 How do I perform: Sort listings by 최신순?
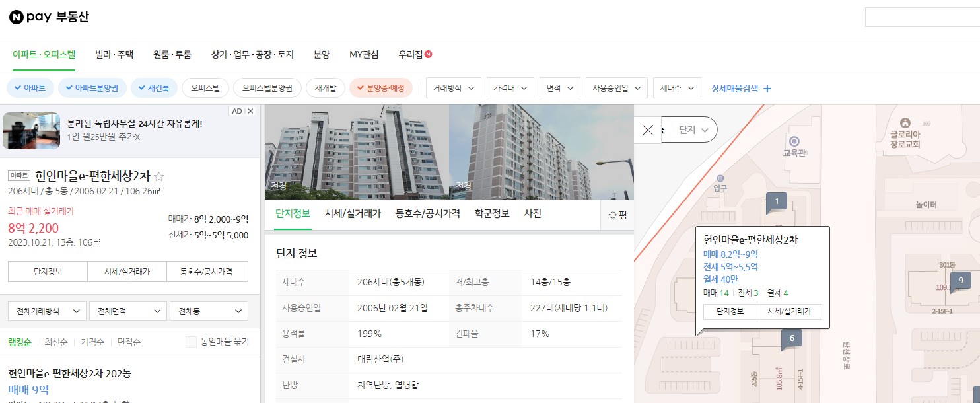point(55,342)
